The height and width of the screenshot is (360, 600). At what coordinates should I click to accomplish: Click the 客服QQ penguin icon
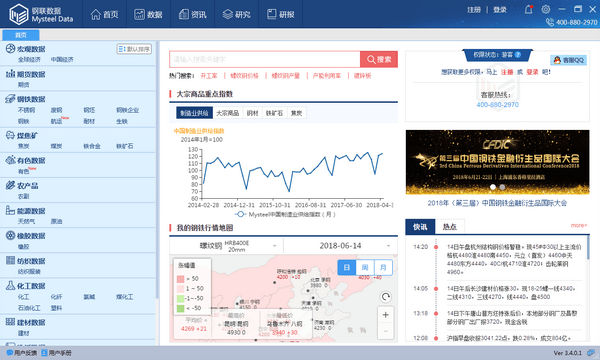tap(557, 60)
